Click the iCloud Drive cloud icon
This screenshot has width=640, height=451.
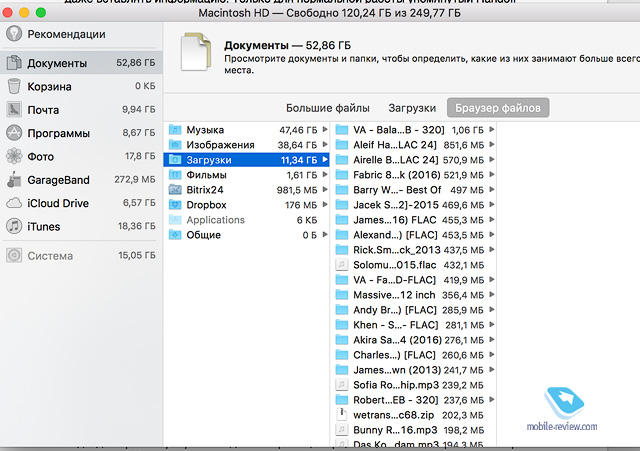point(14,203)
